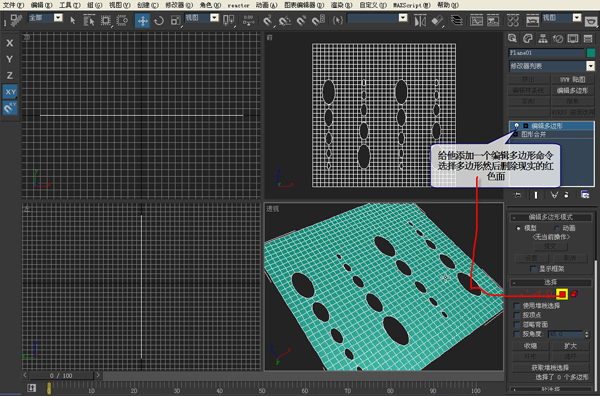600x396 pixels.
Task: Open the 编辑 menu
Action: pyautogui.click(x=41, y=5)
